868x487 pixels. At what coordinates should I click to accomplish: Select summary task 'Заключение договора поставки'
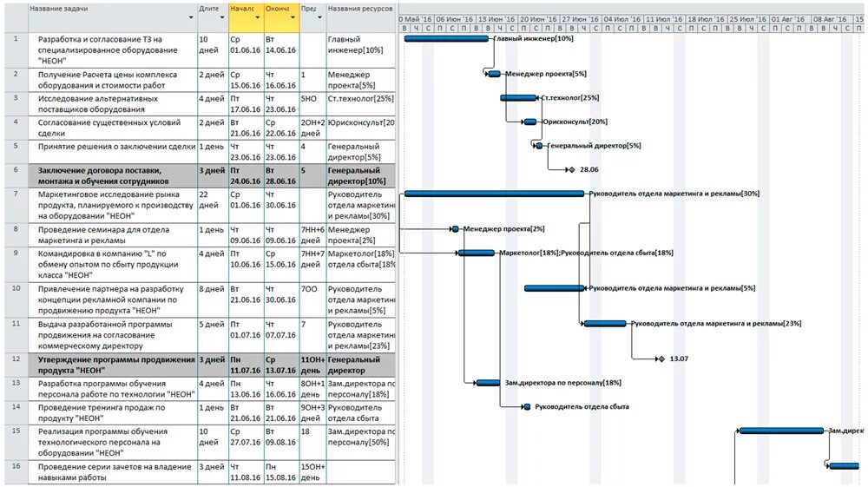click(112, 175)
